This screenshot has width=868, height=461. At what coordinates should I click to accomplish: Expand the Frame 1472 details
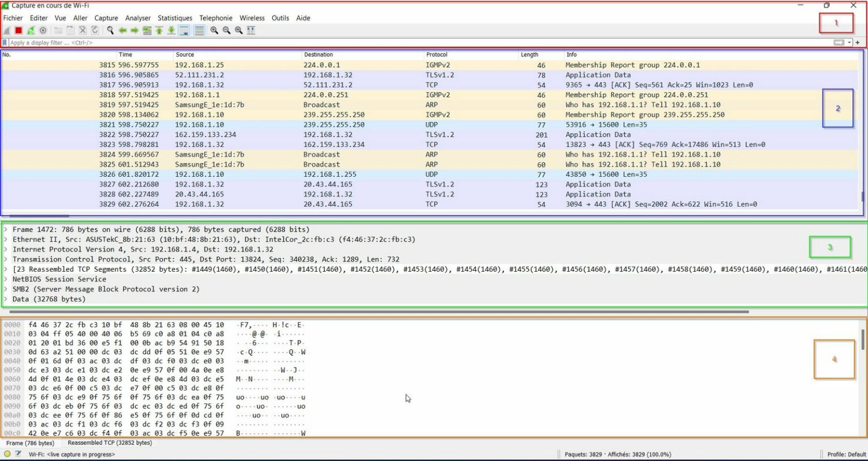[x=6, y=229]
